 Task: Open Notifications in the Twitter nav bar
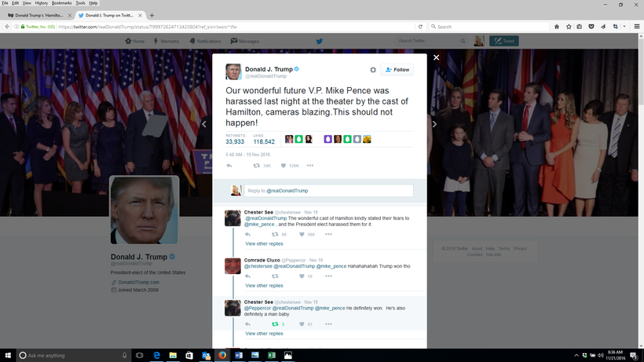205,41
